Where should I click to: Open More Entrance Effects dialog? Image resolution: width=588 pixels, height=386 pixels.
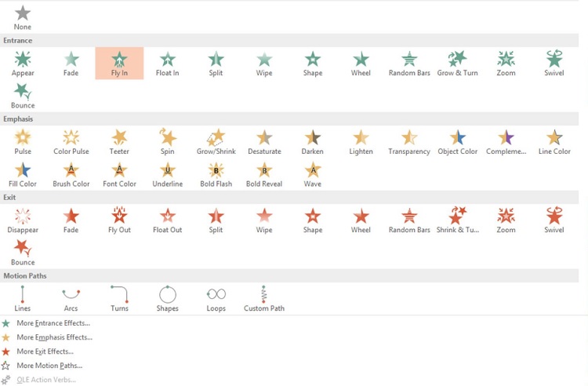[x=53, y=323]
